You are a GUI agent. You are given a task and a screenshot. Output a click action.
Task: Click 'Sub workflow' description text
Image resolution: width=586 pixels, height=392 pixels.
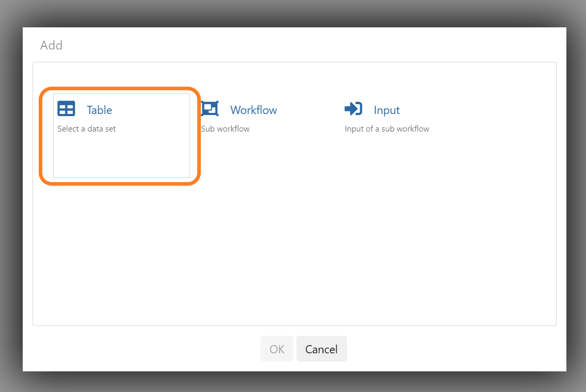click(225, 129)
